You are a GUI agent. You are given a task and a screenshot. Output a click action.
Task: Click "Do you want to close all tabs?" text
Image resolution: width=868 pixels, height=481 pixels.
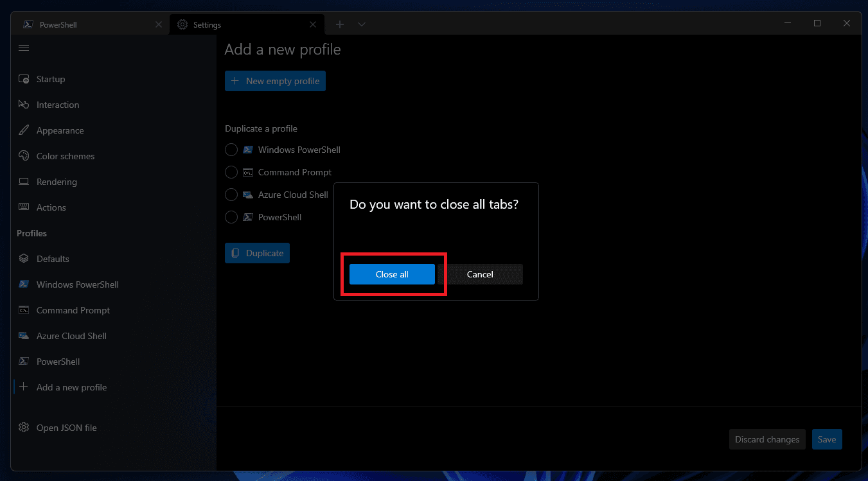434,204
